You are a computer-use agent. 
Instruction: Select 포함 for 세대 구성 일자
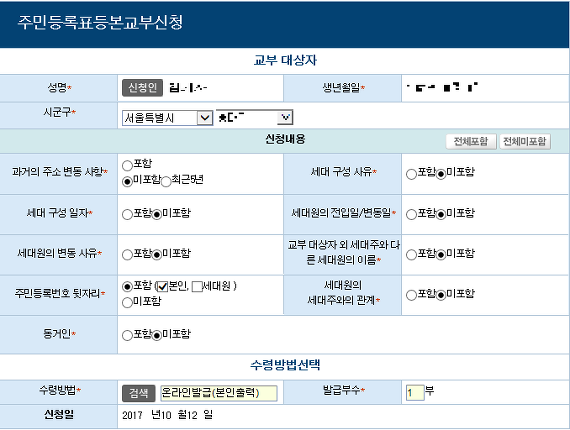[x=127, y=214]
